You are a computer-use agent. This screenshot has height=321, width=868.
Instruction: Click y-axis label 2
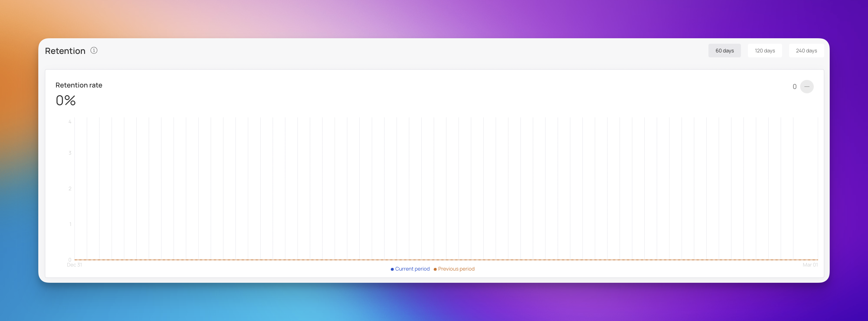[70, 189]
